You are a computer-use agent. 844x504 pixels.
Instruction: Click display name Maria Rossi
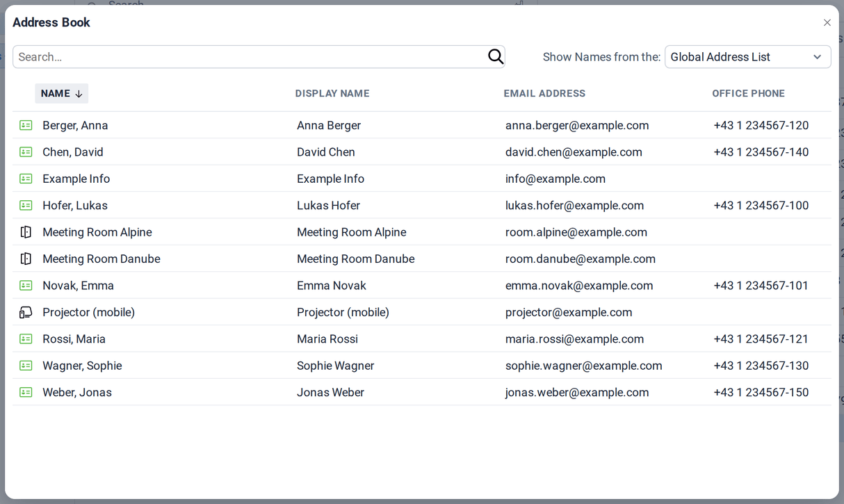(x=327, y=339)
